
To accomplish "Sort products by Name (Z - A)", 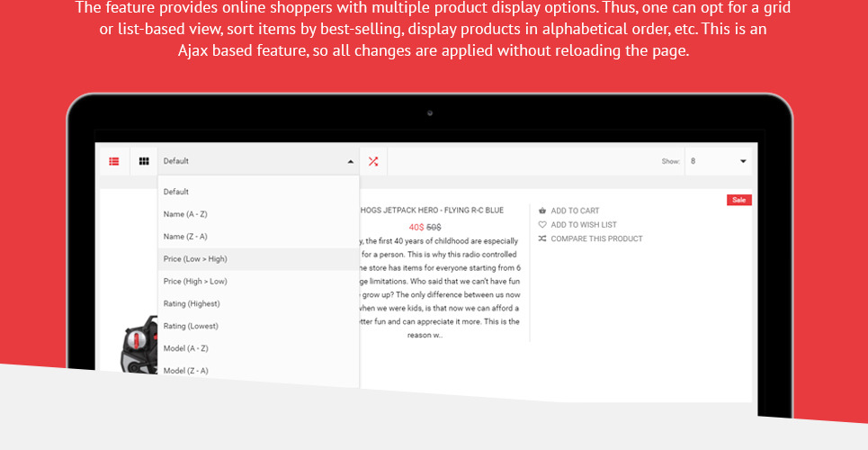I will [185, 237].
